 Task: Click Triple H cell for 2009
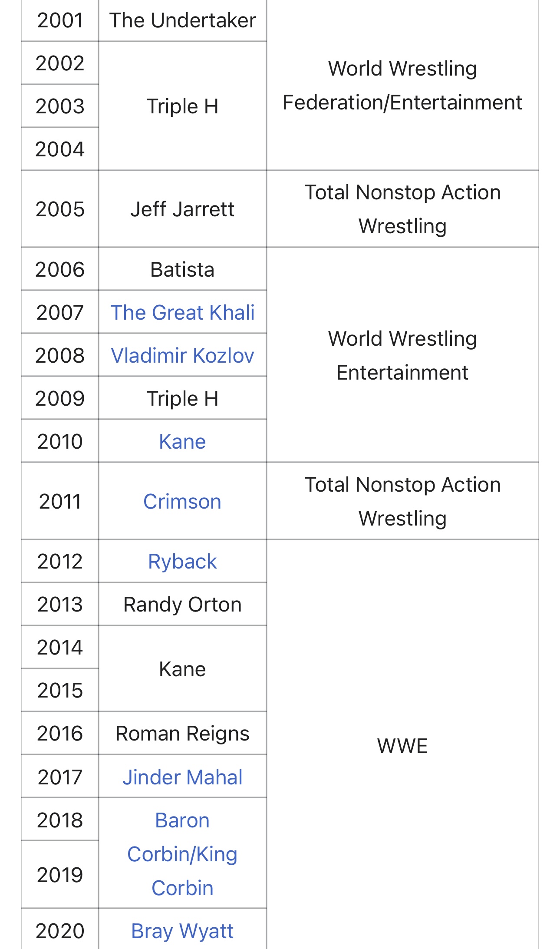(x=182, y=398)
